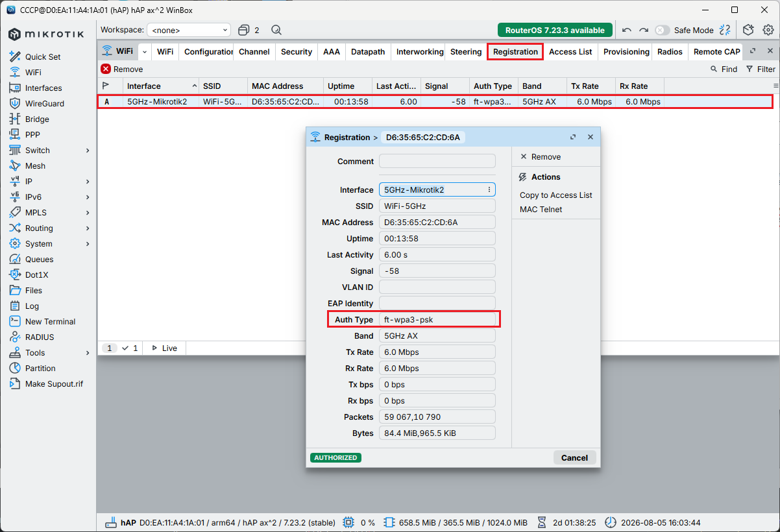This screenshot has height=532, width=780.
Task: Open the Mesh menu
Action: (x=35, y=165)
